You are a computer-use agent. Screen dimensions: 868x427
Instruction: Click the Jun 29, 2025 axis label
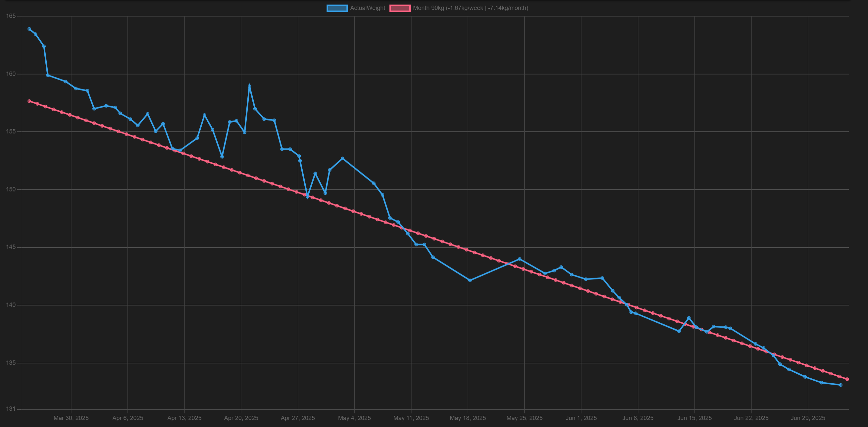(808, 418)
